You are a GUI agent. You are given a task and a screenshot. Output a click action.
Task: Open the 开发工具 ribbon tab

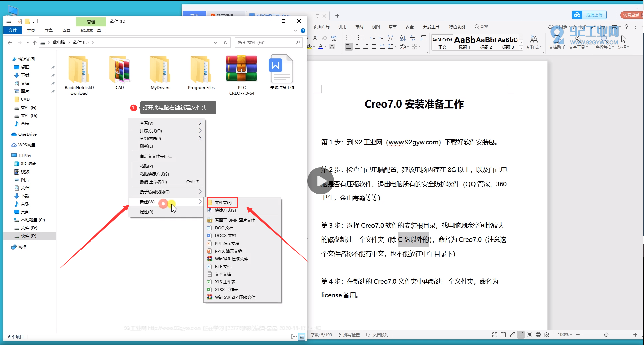point(431,27)
